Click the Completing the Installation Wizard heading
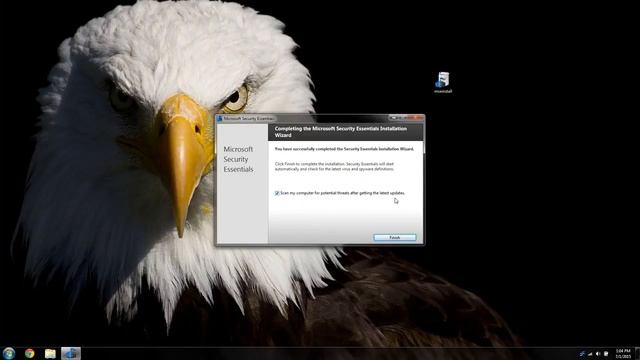640x360 pixels. [341, 132]
